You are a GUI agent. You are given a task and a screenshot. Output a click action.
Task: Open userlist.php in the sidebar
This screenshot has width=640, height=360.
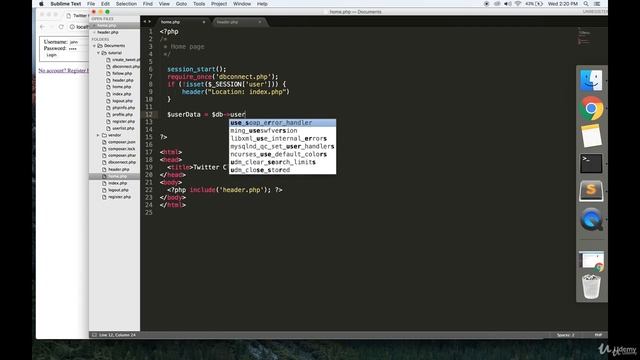[x=123, y=128]
